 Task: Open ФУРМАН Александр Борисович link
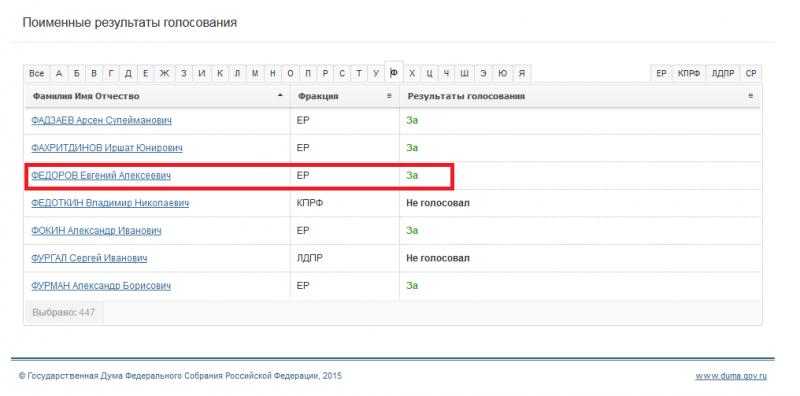point(101,286)
